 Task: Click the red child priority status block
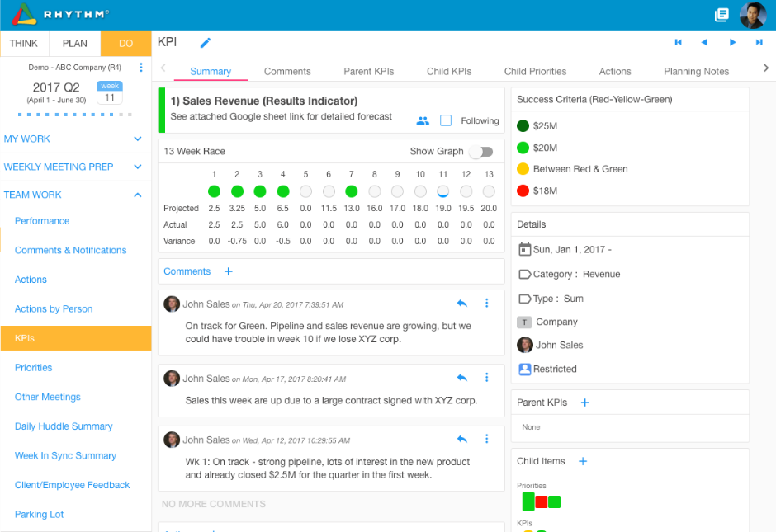tap(542, 501)
